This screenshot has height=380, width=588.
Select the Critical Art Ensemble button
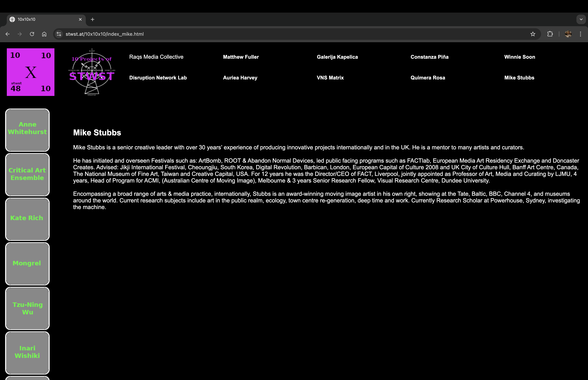point(27,175)
